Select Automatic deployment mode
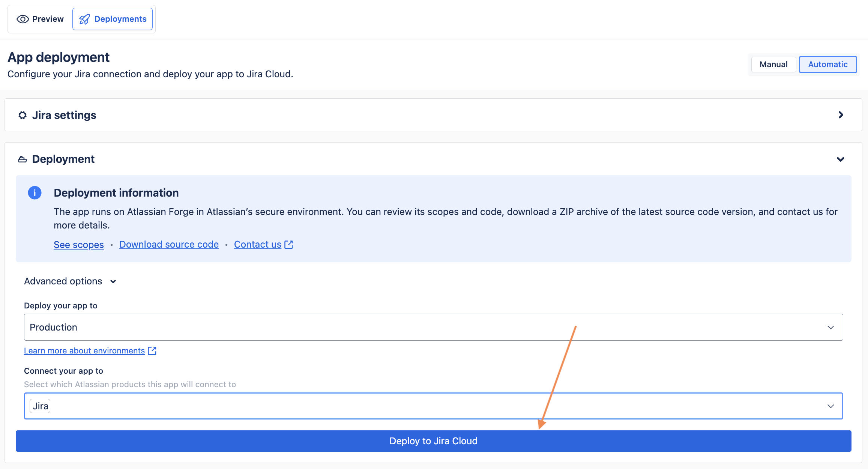The width and height of the screenshot is (868, 469). (828, 65)
